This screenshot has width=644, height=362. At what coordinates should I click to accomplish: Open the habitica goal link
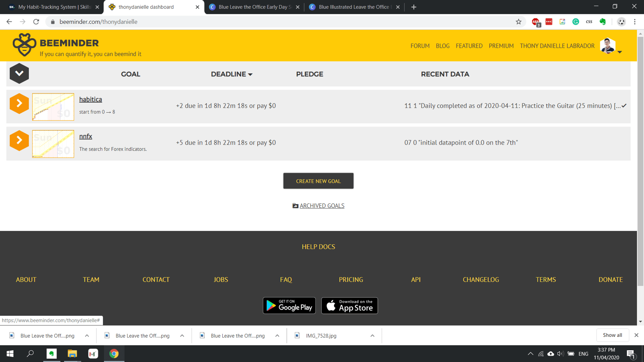(x=91, y=99)
